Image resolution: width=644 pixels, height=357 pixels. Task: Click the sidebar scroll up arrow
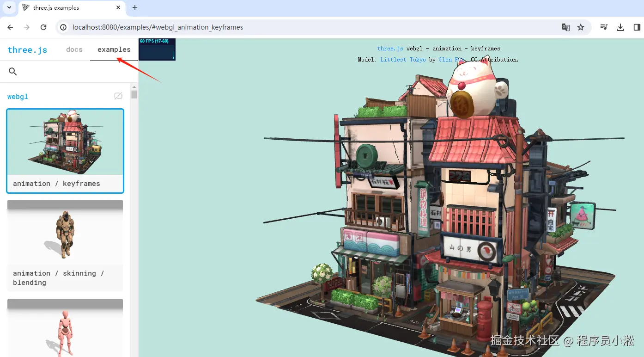click(x=134, y=86)
